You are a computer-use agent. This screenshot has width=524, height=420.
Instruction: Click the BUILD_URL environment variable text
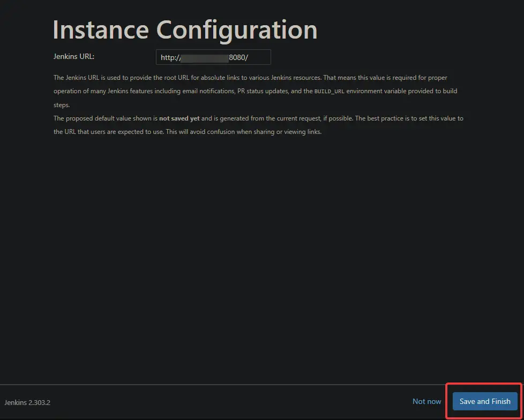coord(329,91)
